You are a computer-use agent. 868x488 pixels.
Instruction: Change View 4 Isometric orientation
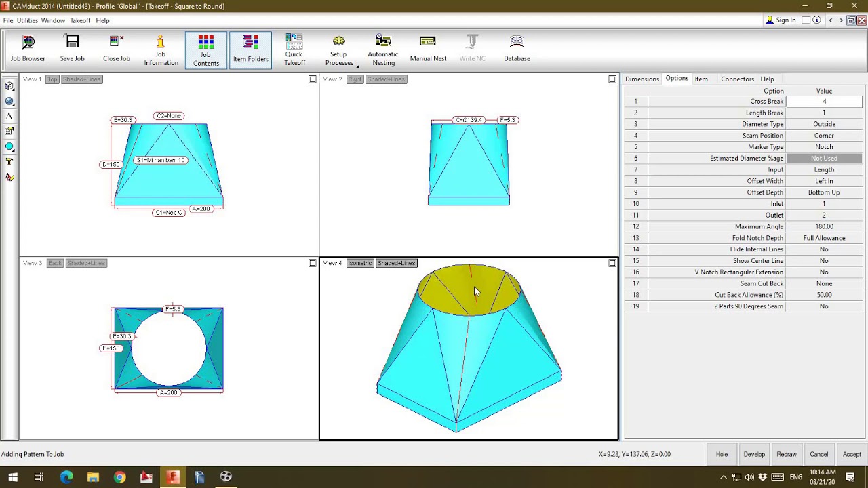click(x=360, y=263)
